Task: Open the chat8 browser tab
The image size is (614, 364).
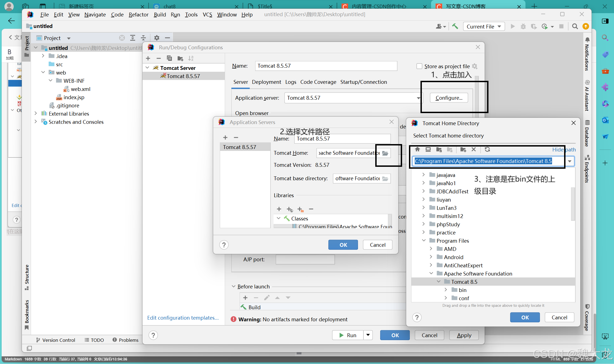Action: (196, 6)
